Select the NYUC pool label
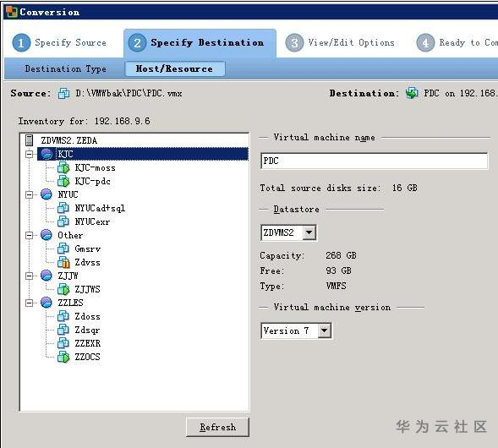Viewport: 498px width, 448px height. [68, 194]
